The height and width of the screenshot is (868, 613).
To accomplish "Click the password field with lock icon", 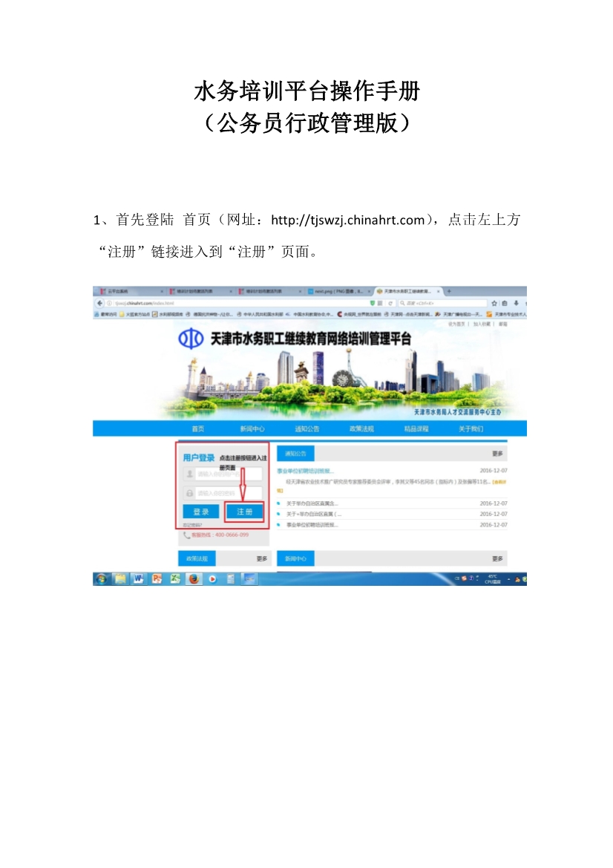I will (x=228, y=493).
